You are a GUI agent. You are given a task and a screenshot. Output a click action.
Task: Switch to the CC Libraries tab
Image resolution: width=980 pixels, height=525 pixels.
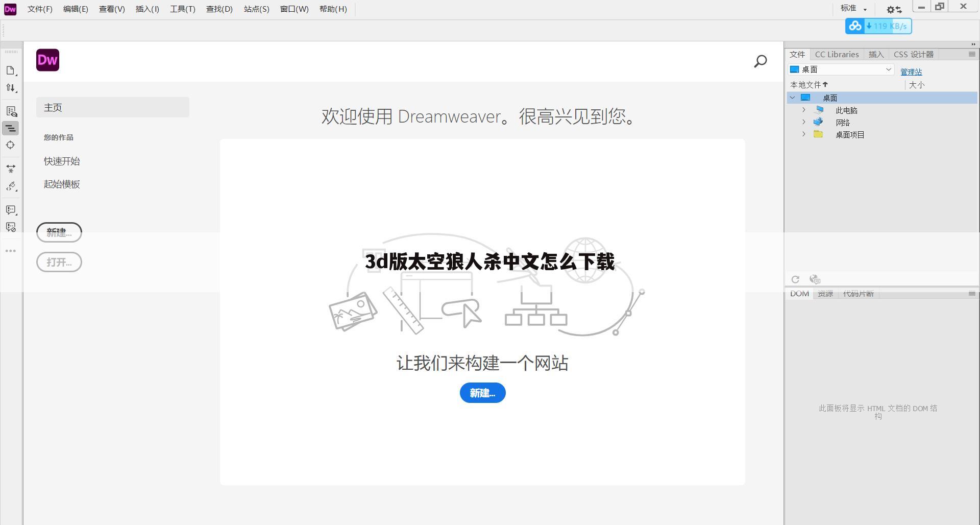tap(837, 54)
